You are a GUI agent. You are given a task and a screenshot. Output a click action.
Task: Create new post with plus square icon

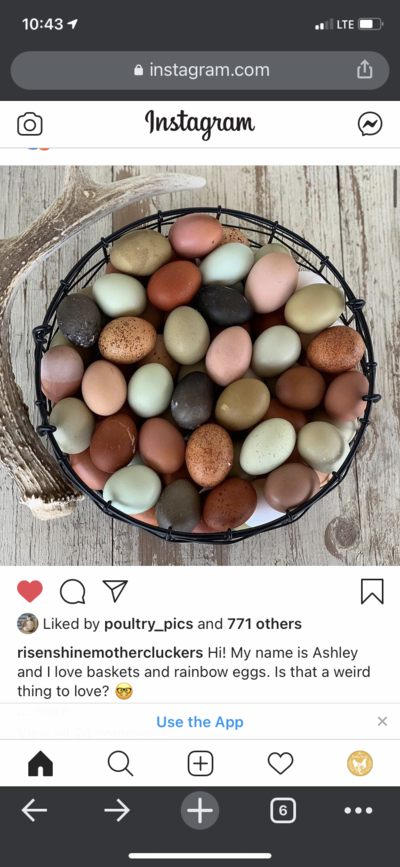pyautogui.click(x=200, y=764)
